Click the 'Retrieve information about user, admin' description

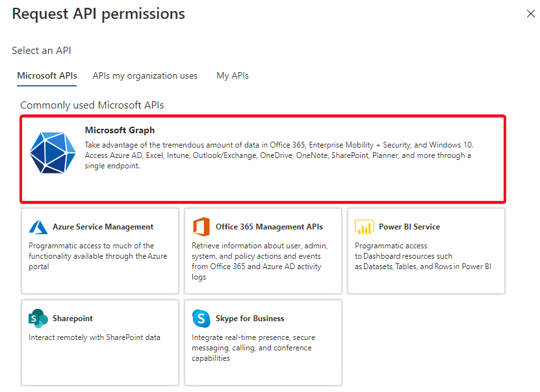pyautogui.click(x=260, y=261)
